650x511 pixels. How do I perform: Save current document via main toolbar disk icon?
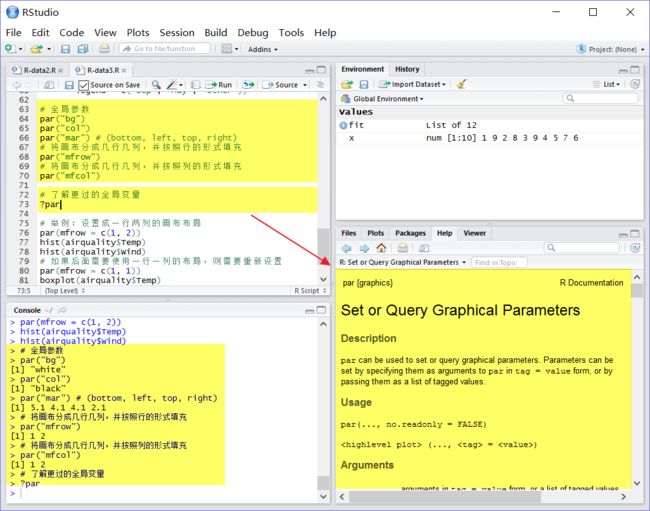click(x=65, y=49)
